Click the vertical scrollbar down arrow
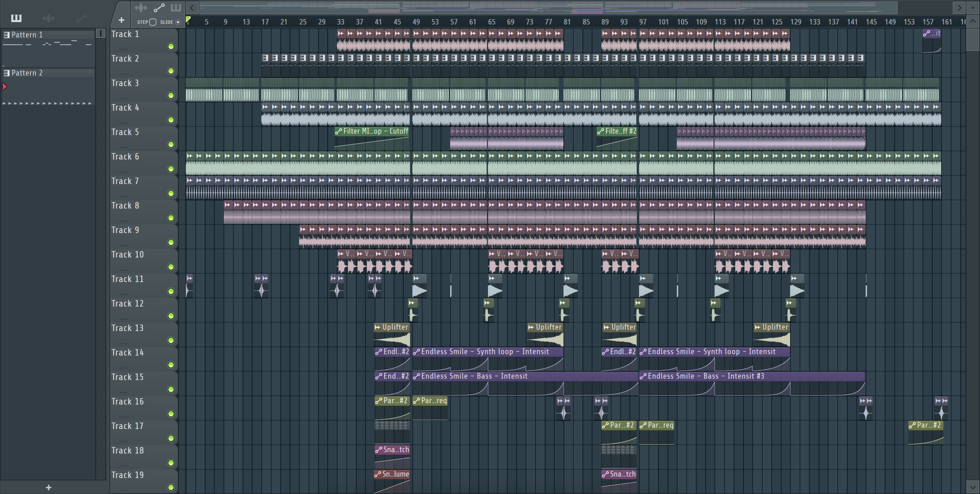 [x=973, y=487]
